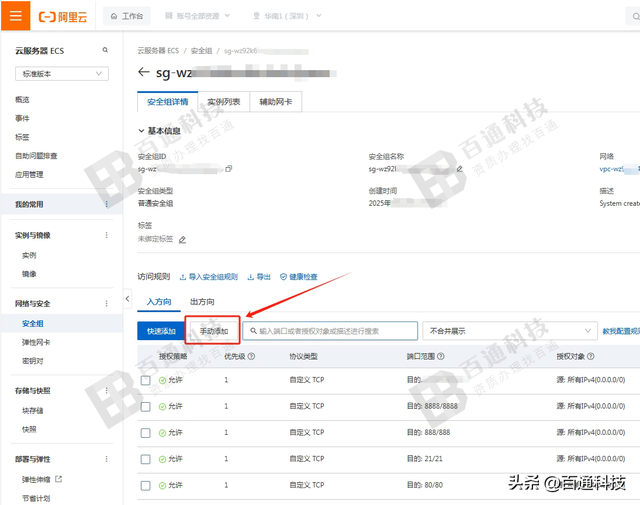Image resolution: width=640 pixels, height=505 pixels.
Task: Click the help icon next to 端口范围
Action: [441, 356]
